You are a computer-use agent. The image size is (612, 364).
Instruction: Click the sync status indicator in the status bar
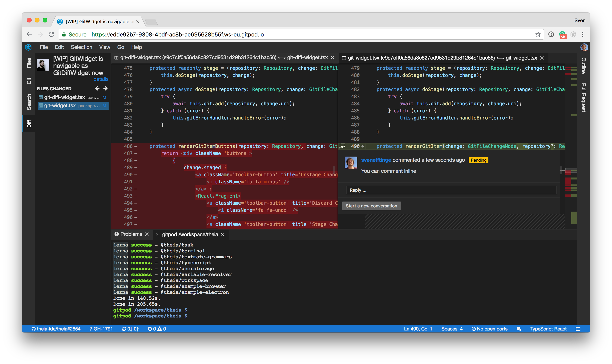[x=130, y=329]
